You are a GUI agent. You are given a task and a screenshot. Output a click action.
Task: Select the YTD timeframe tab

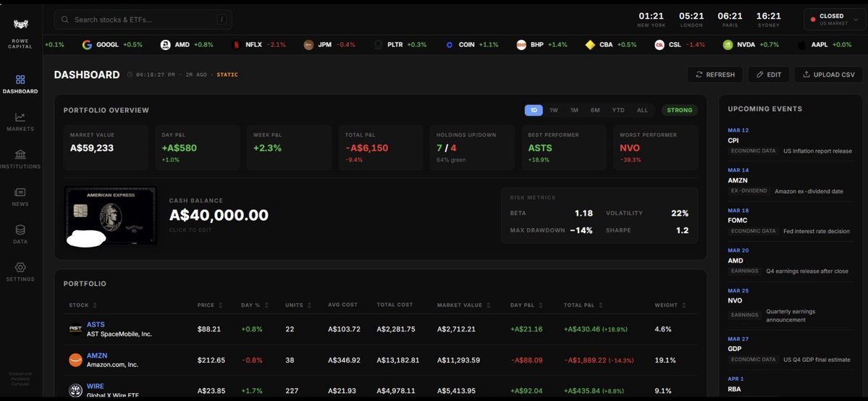(618, 110)
